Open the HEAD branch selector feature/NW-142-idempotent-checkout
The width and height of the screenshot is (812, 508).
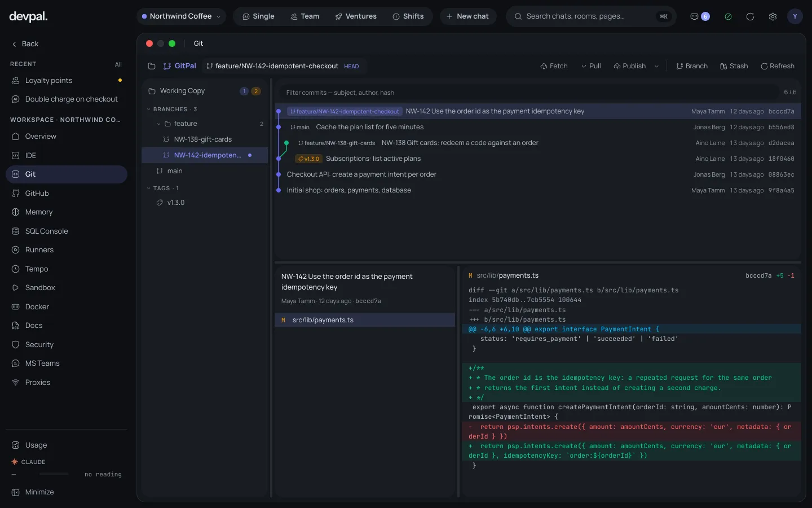pyautogui.click(x=284, y=66)
